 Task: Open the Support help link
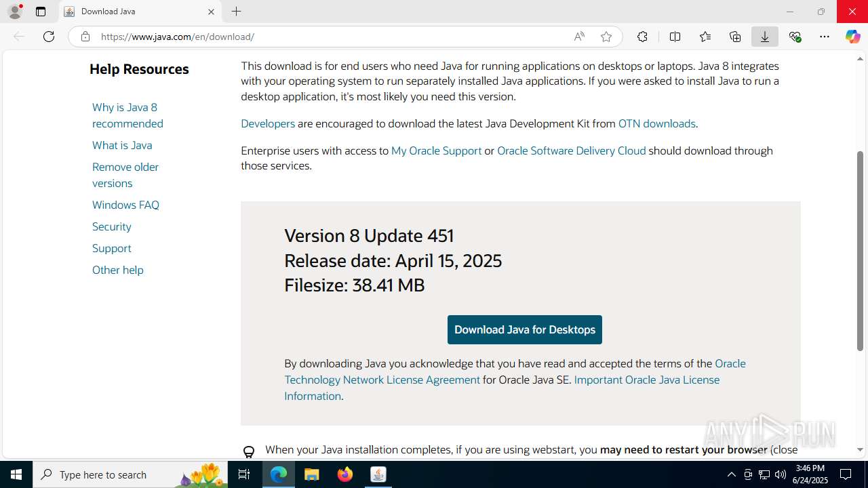112,248
